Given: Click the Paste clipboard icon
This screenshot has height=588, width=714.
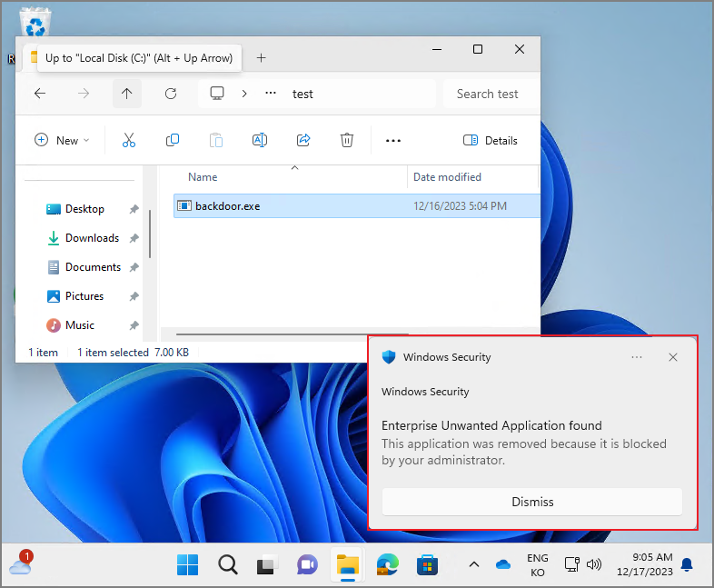Looking at the screenshot, I should (x=216, y=140).
